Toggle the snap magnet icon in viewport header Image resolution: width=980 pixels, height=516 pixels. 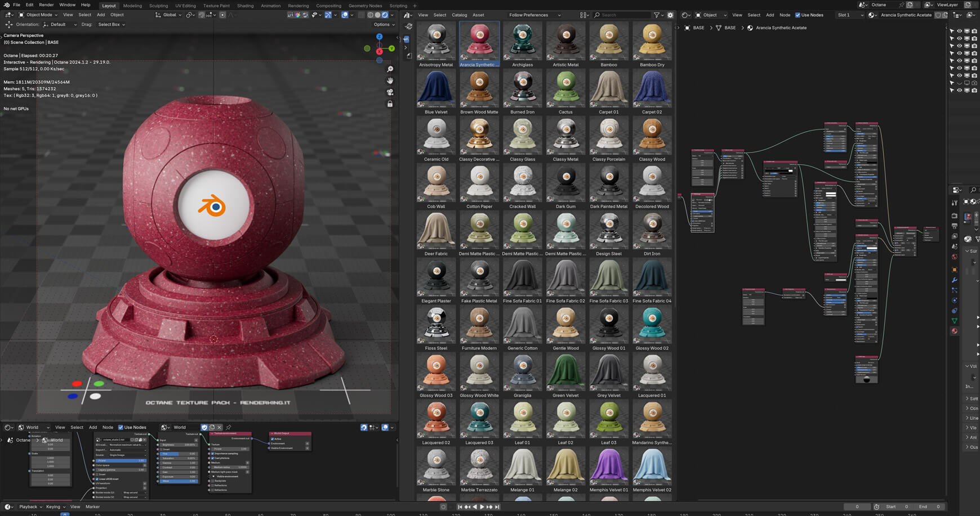[202, 15]
